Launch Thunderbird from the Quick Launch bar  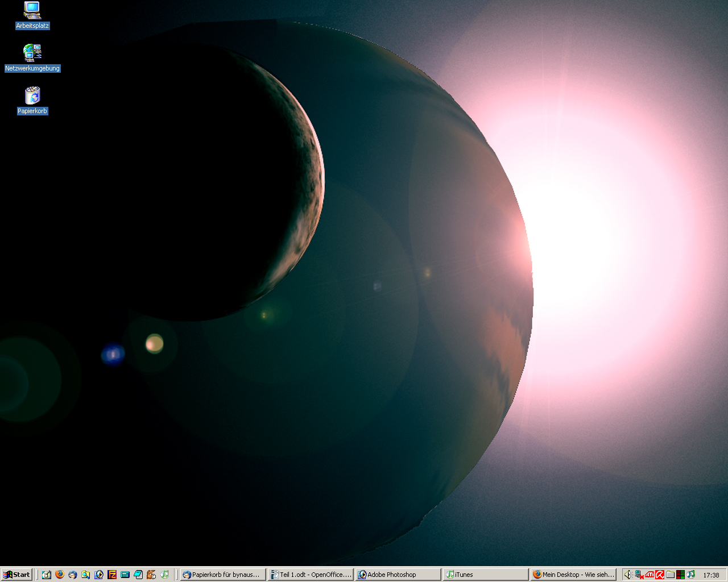tap(73, 575)
